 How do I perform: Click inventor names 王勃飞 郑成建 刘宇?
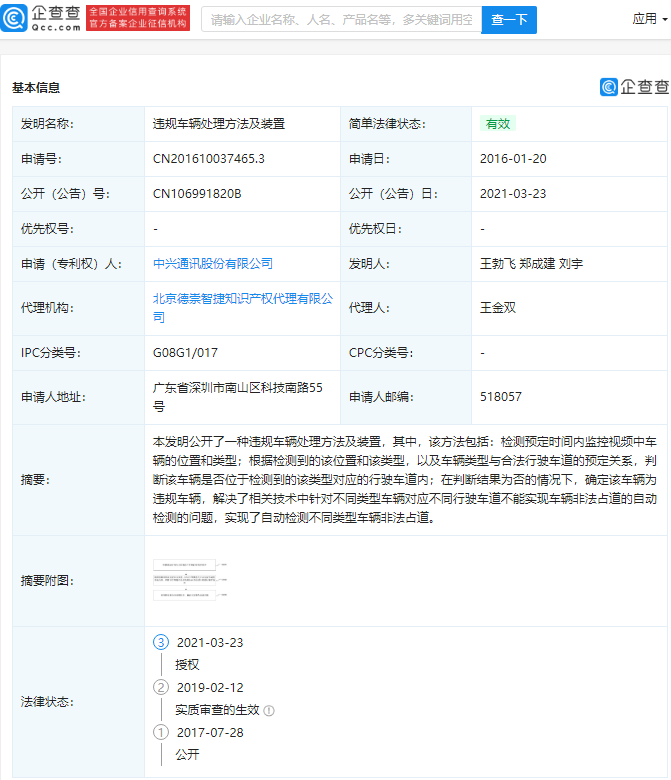point(531,264)
